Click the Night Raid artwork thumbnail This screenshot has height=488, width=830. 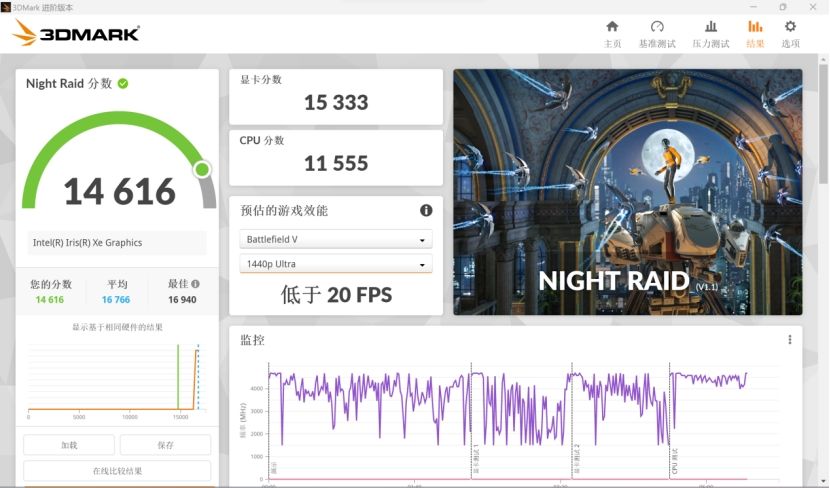pyautogui.click(x=628, y=192)
